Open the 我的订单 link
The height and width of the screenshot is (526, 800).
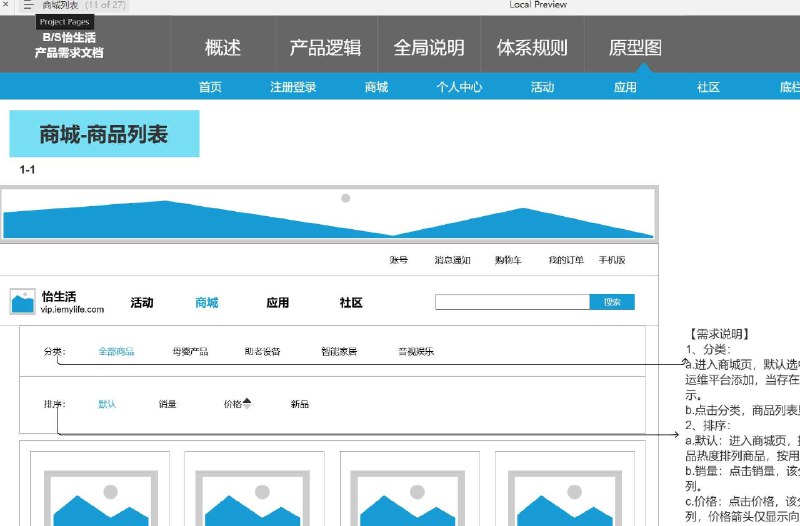[x=566, y=260]
